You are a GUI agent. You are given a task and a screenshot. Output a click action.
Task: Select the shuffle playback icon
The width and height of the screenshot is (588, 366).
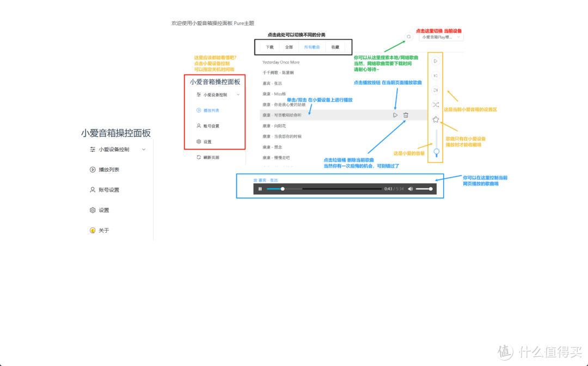tap(436, 104)
